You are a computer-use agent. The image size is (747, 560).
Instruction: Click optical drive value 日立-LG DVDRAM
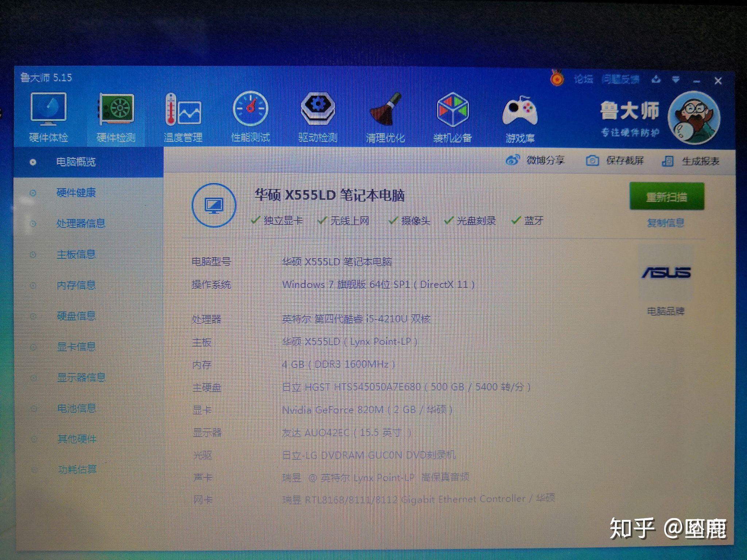[369, 455]
